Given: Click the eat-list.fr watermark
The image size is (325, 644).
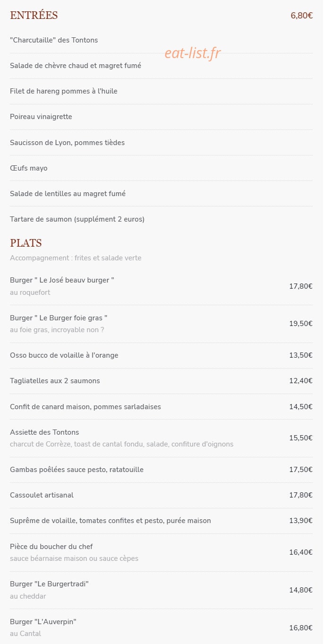Looking at the screenshot, I should [193, 53].
